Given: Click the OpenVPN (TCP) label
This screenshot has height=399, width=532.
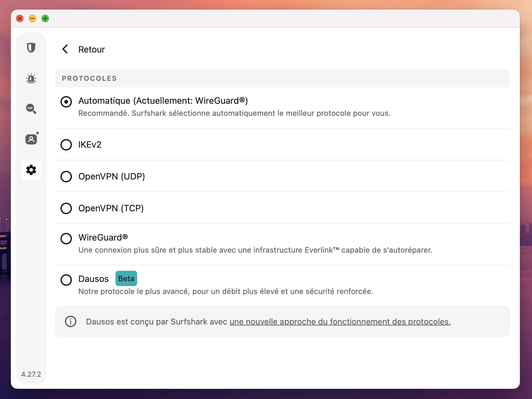Looking at the screenshot, I should click(111, 208).
